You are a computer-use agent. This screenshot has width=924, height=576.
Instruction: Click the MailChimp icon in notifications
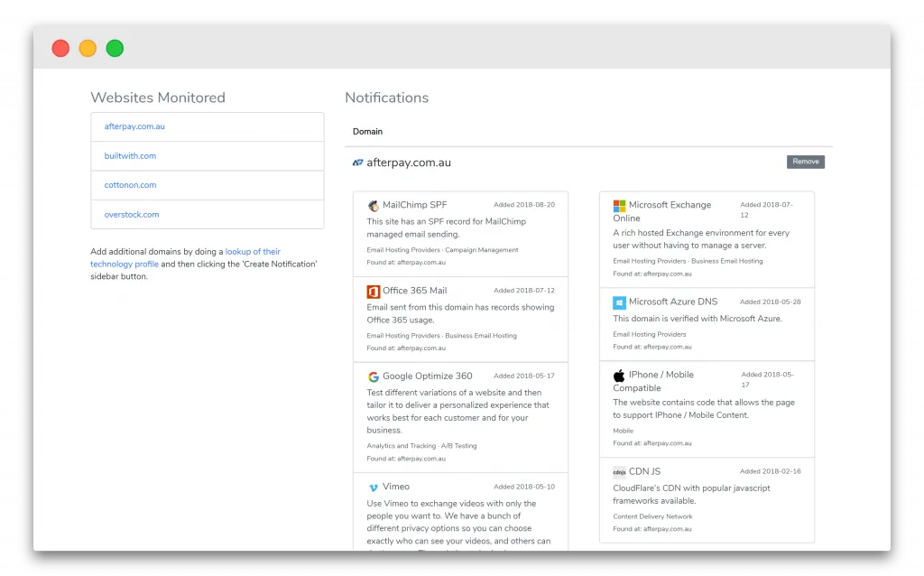click(x=374, y=205)
